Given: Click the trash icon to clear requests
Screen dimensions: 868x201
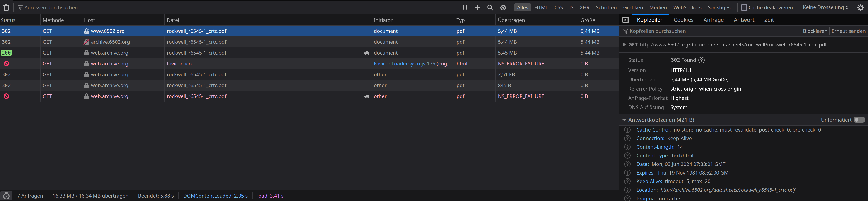Looking at the screenshot, I should tap(6, 7).
